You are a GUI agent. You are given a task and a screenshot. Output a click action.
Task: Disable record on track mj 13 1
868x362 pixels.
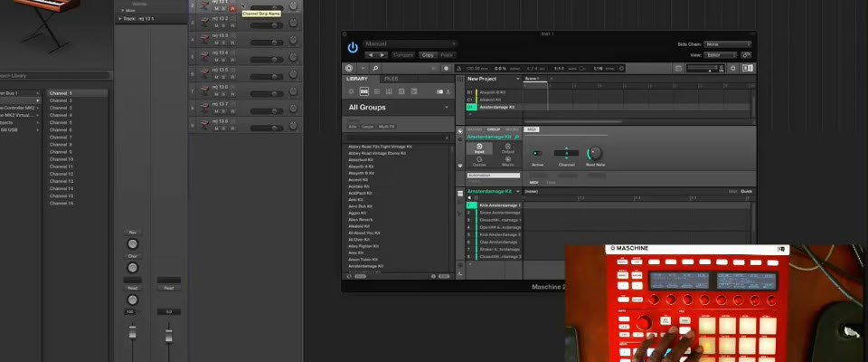point(232,8)
